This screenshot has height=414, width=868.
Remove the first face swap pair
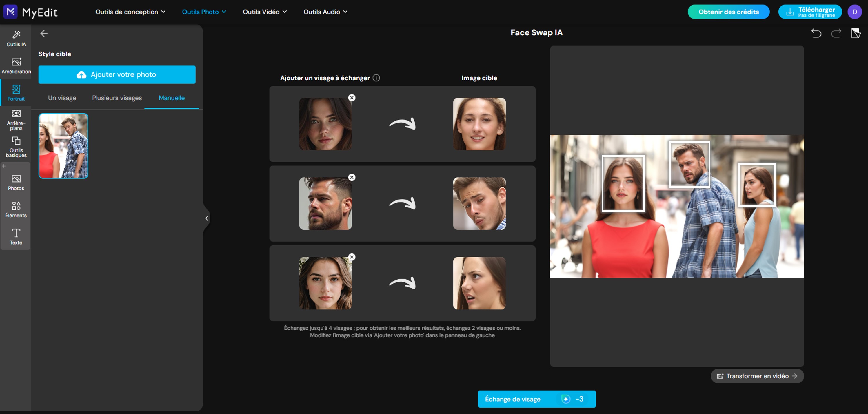352,98
